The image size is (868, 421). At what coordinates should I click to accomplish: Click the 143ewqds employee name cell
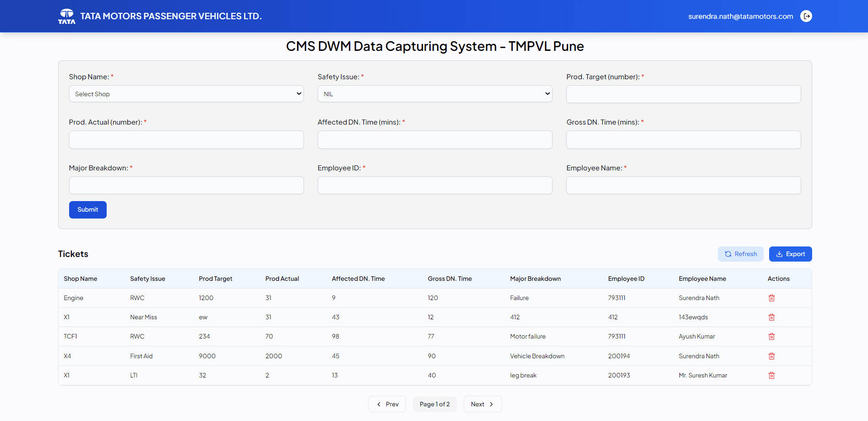[x=693, y=317]
